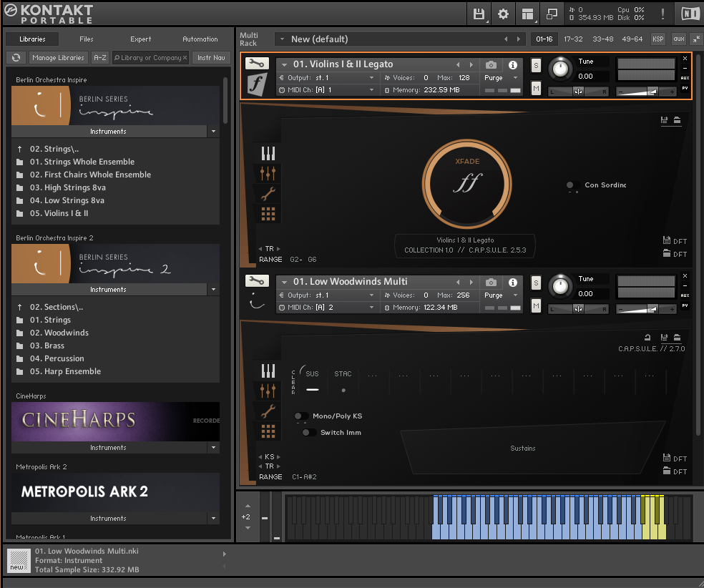Take snapshot of Violins I & II Legato
The width and height of the screenshot is (704, 588).
coord(492,64)
